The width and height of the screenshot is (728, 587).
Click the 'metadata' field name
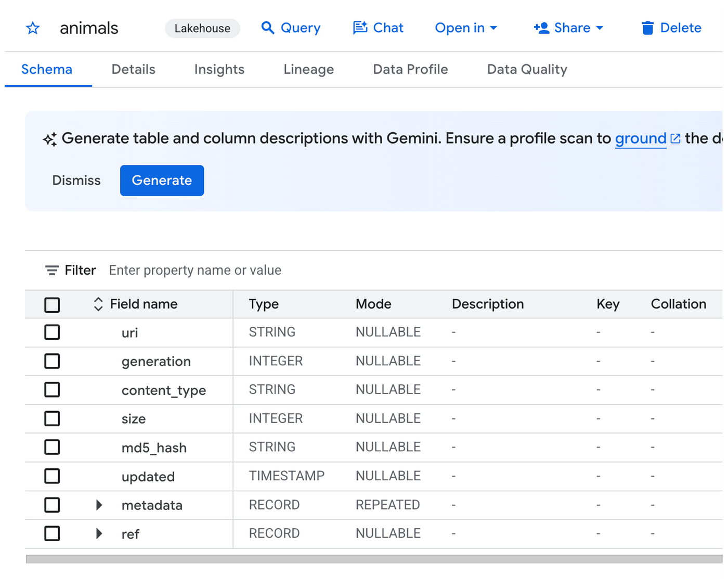152,505
